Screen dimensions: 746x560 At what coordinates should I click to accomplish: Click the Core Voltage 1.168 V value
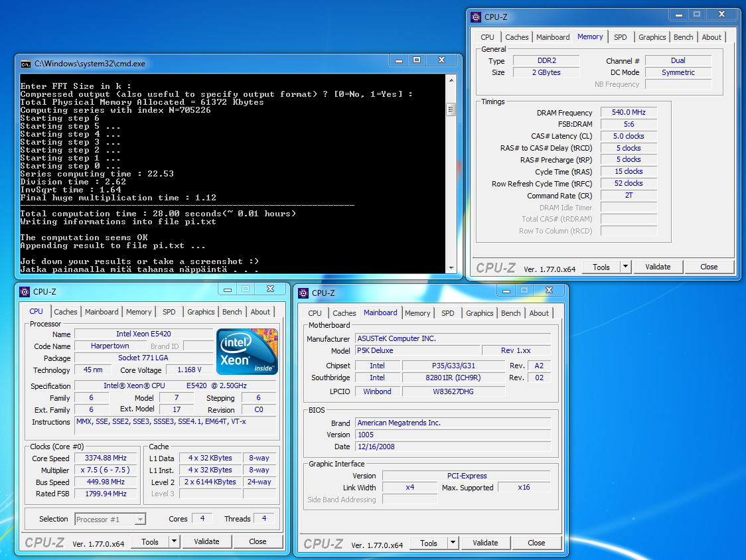[189, 370]
